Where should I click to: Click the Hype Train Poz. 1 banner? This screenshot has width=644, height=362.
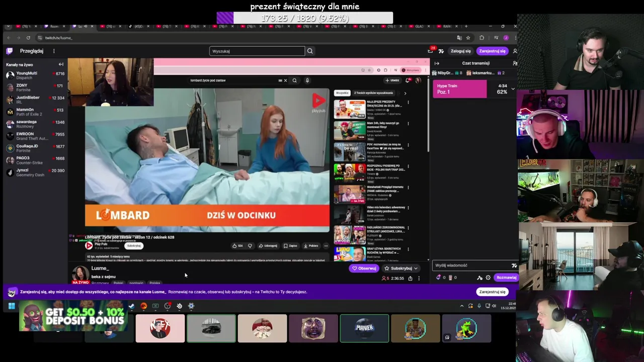(x=459, y=89)
